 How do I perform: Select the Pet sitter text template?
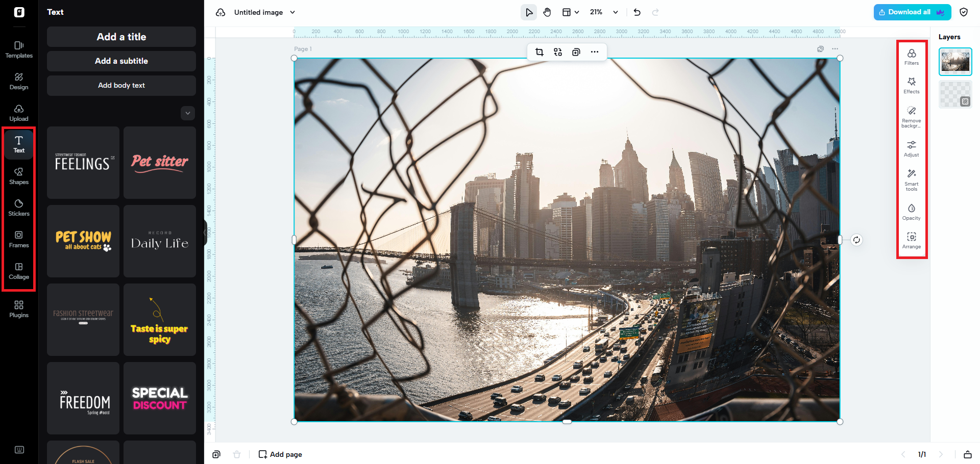pyautogui.click(x=160, y=163)
